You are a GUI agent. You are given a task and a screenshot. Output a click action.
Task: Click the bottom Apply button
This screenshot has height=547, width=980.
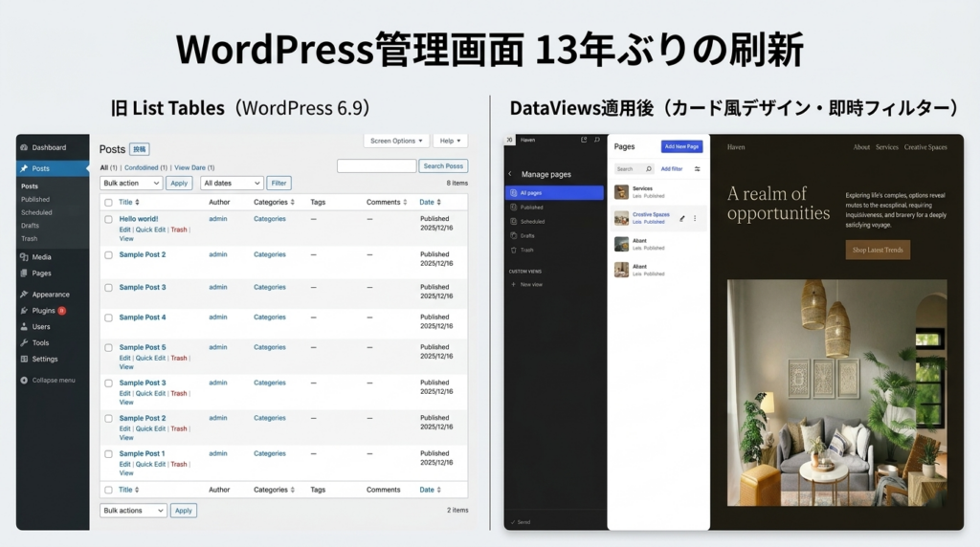[x=183, y=510]
